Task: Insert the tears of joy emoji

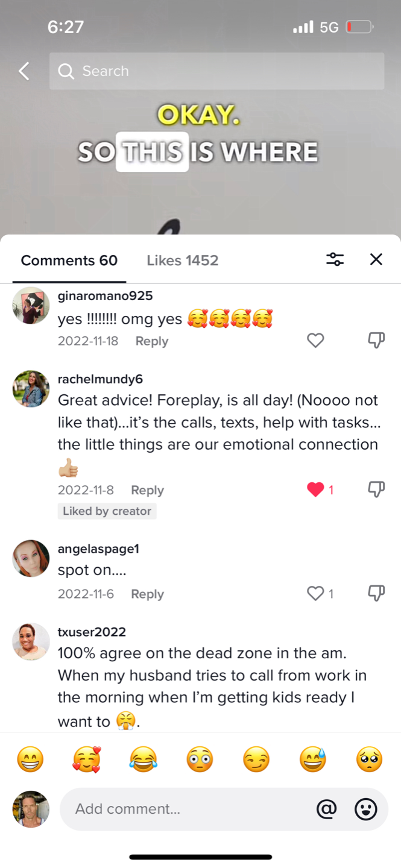Action: (143, 759)
